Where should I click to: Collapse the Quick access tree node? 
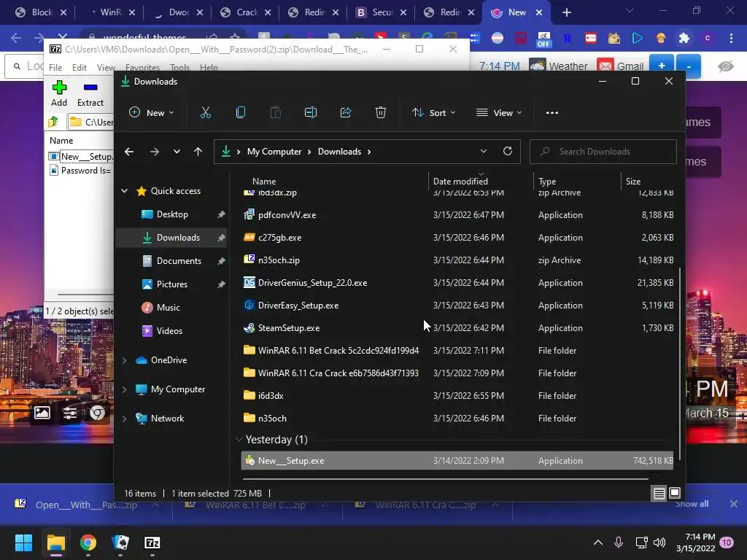pos(124,191)
